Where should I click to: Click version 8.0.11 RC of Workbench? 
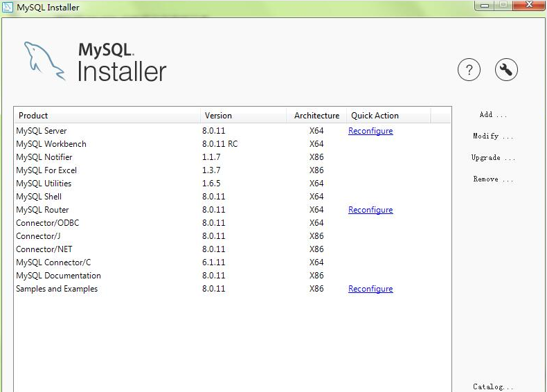[x=219, y=144]
